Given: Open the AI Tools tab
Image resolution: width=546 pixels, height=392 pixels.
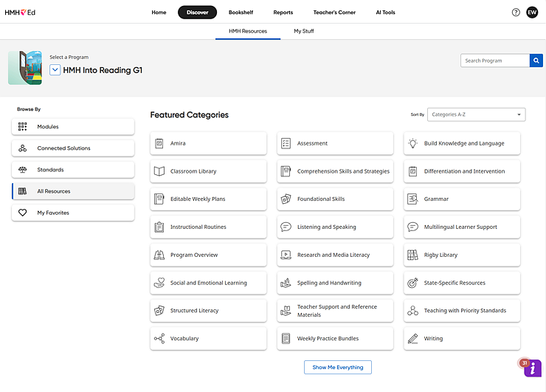Looking at the screenshot, I should [x=385, y=13].
